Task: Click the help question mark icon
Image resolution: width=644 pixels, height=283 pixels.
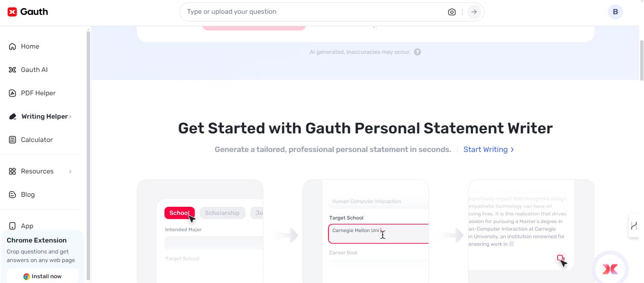Action: pos(418,52)
